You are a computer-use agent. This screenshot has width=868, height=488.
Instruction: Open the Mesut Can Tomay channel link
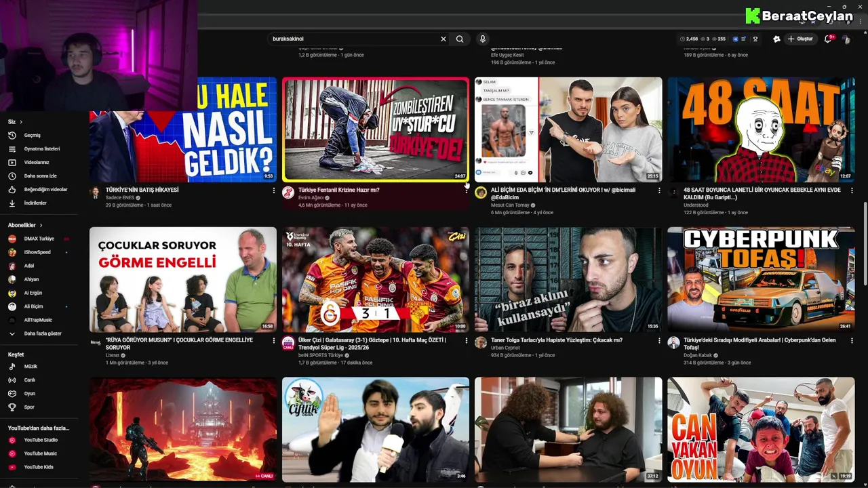511,205
